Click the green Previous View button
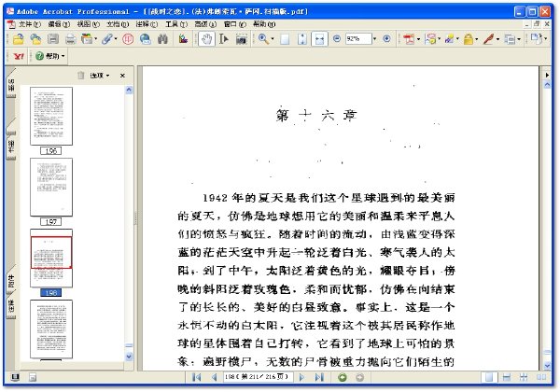Viewport: 560px width, 392px height. pyautogui.click(x=343, y=377)
